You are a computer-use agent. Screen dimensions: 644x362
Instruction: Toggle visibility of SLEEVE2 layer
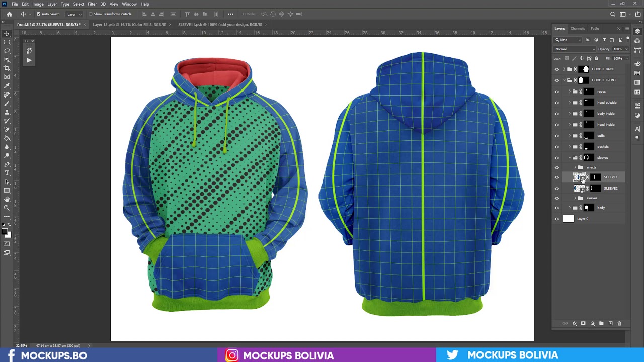pyautogui.click(x=556, y=189)
